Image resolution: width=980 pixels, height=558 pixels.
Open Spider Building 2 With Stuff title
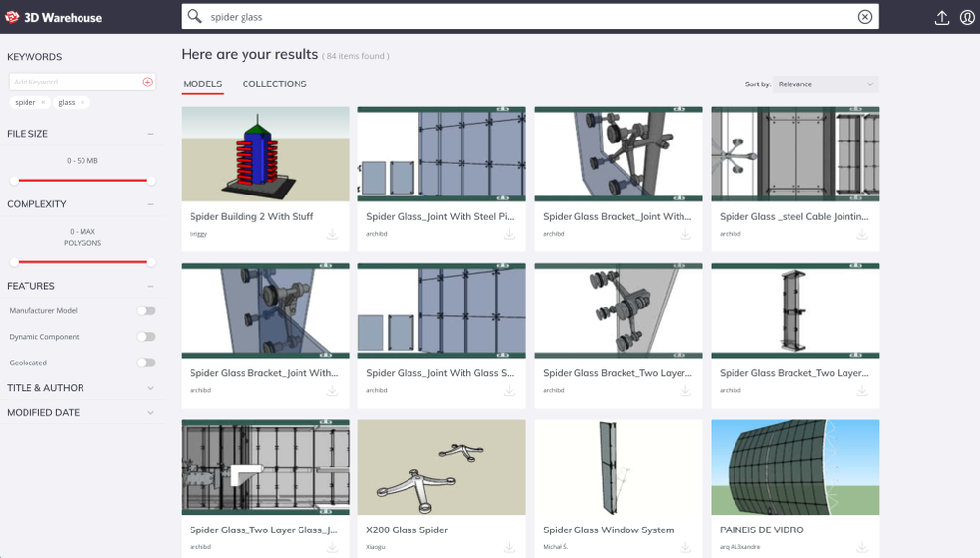coord(251,216)
